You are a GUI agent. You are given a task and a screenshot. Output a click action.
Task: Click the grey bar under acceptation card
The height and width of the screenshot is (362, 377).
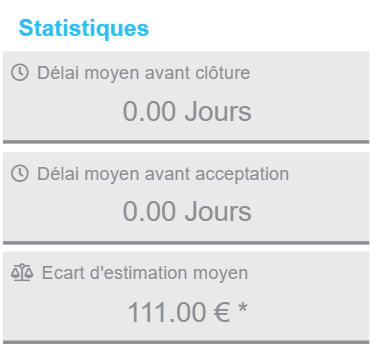[186, 243]
